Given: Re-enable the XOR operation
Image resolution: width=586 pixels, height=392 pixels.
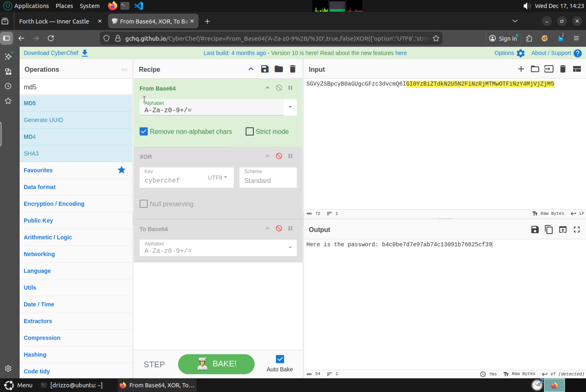Looking at the screenshot, I should (279, 156).
